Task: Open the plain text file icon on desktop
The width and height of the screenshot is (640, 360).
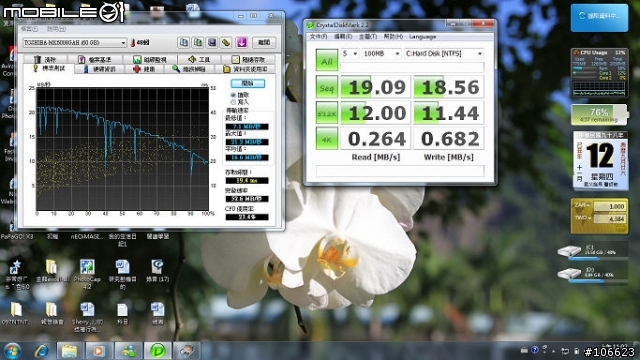Action: 122,313
